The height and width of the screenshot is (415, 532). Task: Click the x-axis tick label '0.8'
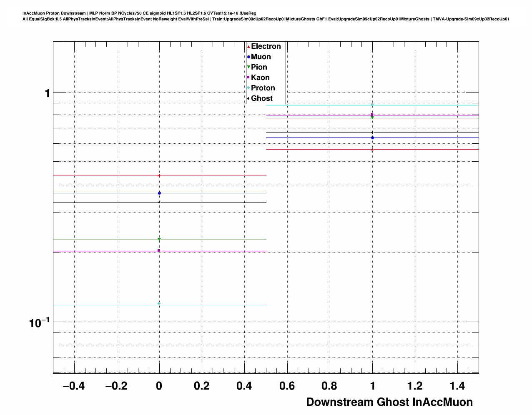point(330,386)
